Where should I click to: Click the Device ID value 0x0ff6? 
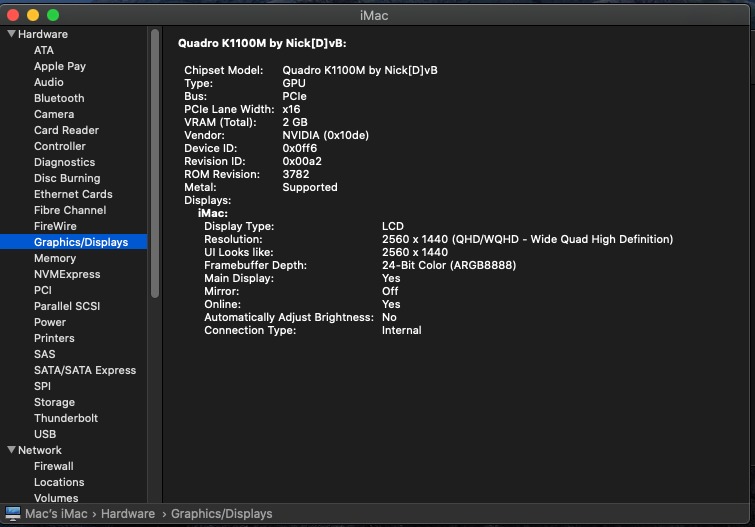tap(299, 148)
